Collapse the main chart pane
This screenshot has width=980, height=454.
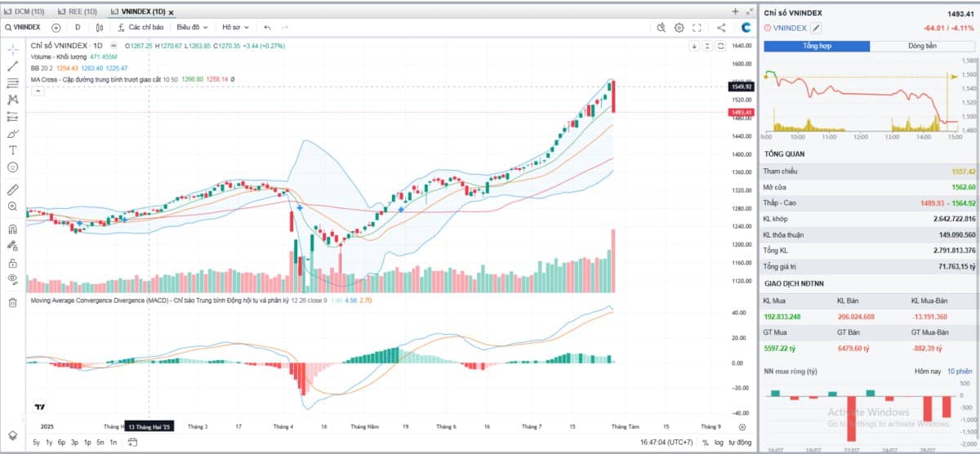point(707,46)
